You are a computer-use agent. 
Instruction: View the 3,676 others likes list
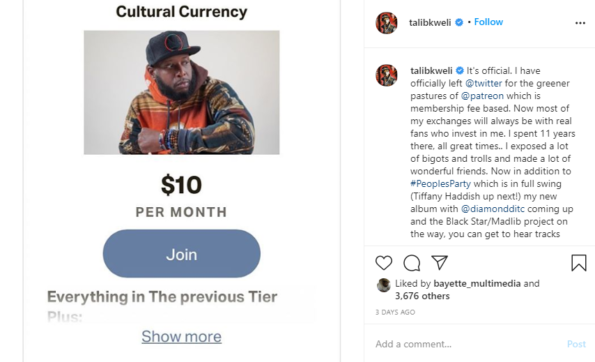pyautogui.click(x=422, y=296)
